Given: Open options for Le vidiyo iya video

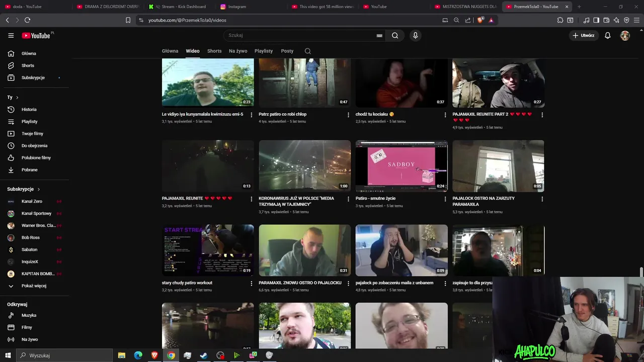Looking at the screenshot, I should click(x=251, y=115).
